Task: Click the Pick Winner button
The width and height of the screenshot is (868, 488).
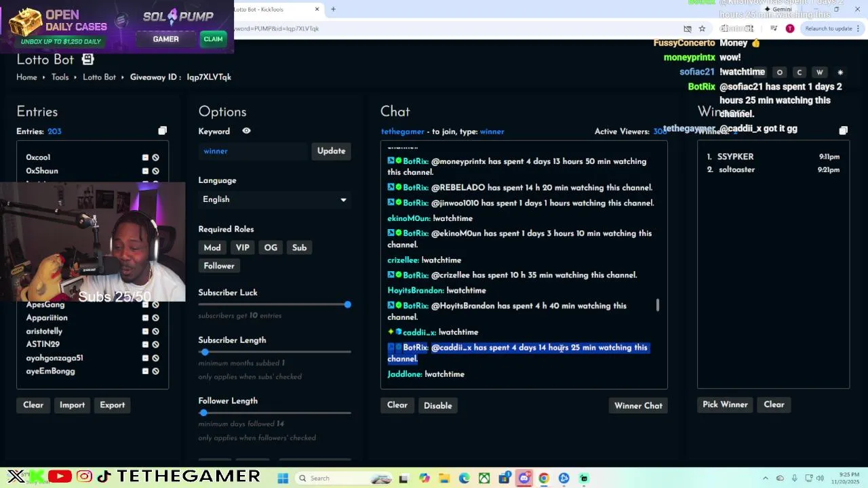Action: pos(725,405)
